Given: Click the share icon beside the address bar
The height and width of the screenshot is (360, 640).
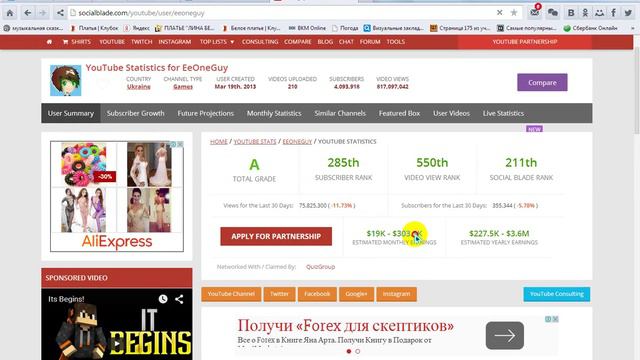Looking at the screenshot, I should pyautogui.click(x=60, y=13).
